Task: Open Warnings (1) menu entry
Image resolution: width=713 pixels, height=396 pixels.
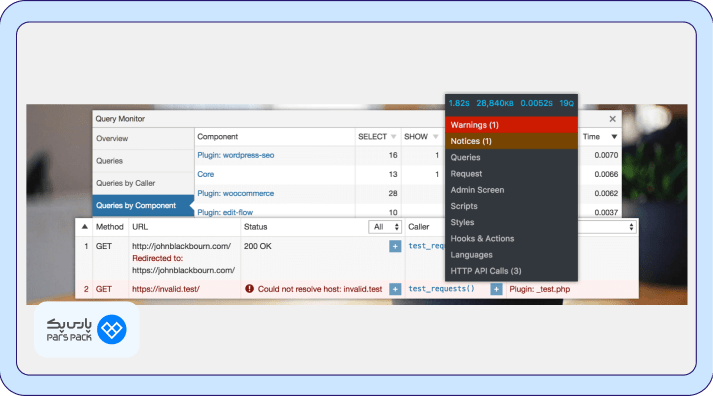Action: click(512, 125)
